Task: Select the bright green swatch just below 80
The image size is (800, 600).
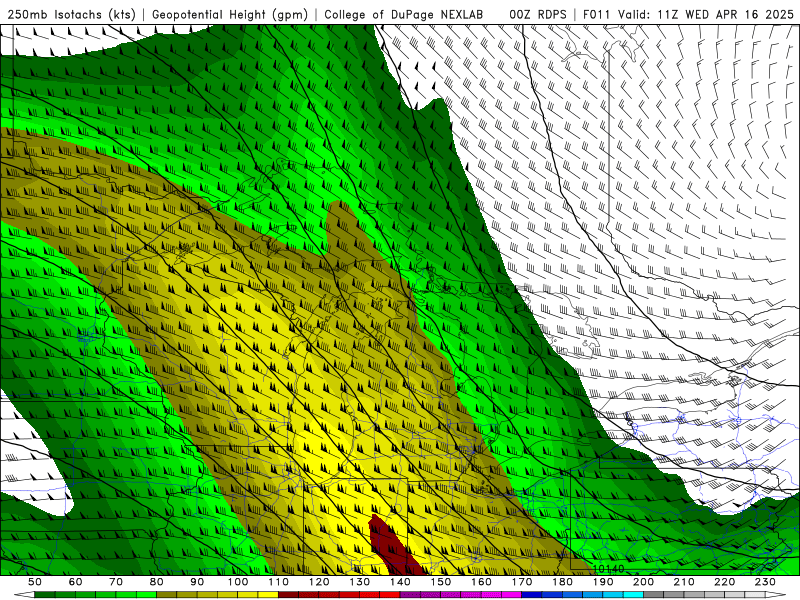Action: click(x=146, y=594)
